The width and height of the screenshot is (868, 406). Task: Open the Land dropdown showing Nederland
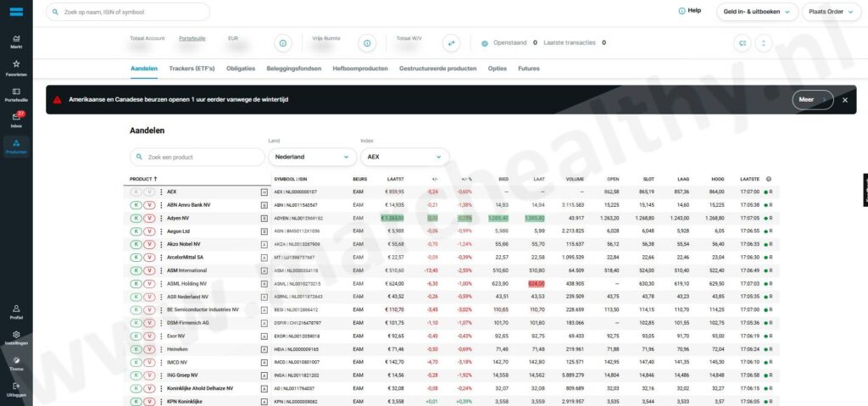click(x=312, y=157)
